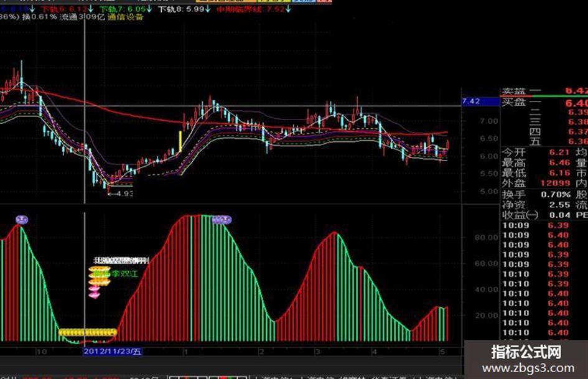Viewport: 588px width, 379px height.
Task: Click the 5.00 price axis label
Action: point(489,192)
